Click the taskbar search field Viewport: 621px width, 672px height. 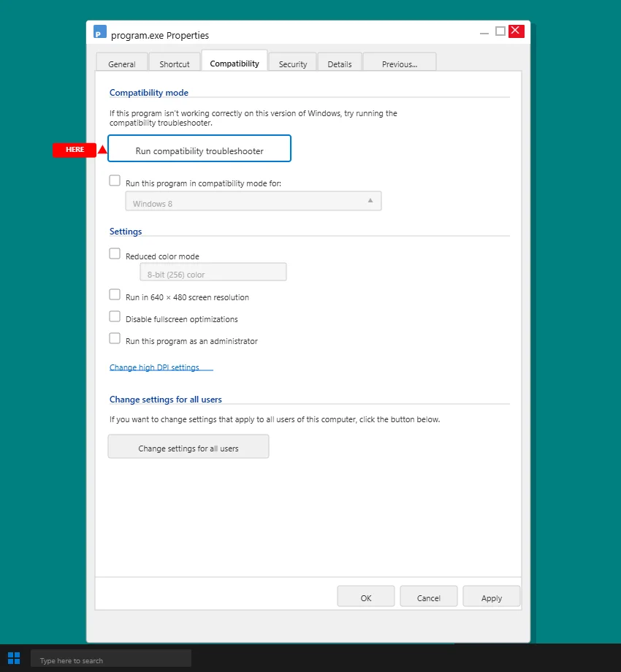pyautogui.click(x=110, y=659)
